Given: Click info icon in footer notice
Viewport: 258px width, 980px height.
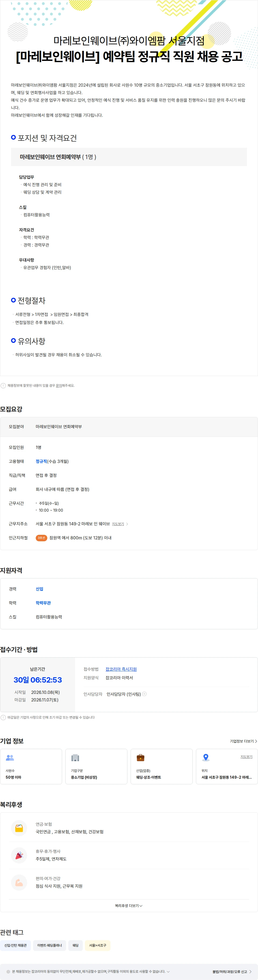Looking at the screenshot, I should point(8,971).
